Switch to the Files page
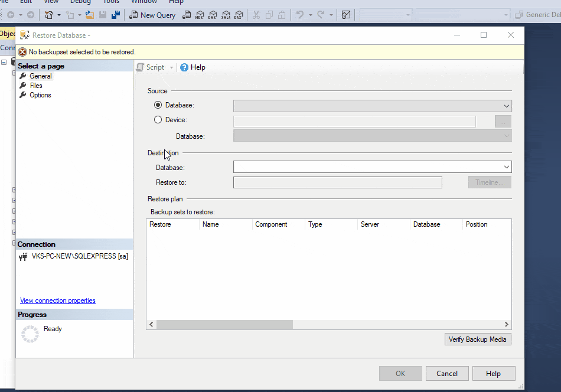Viewport: 561px width, 392px height. (36, 86)
